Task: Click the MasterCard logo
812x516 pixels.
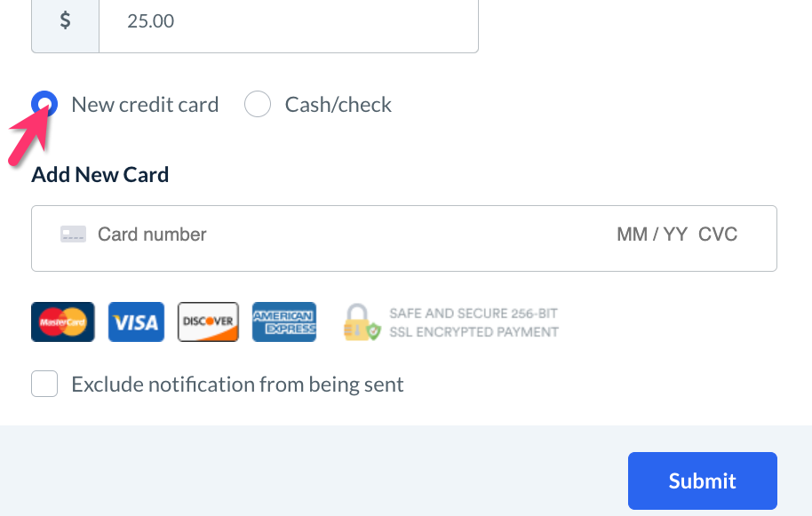Action: coord(63,322)
